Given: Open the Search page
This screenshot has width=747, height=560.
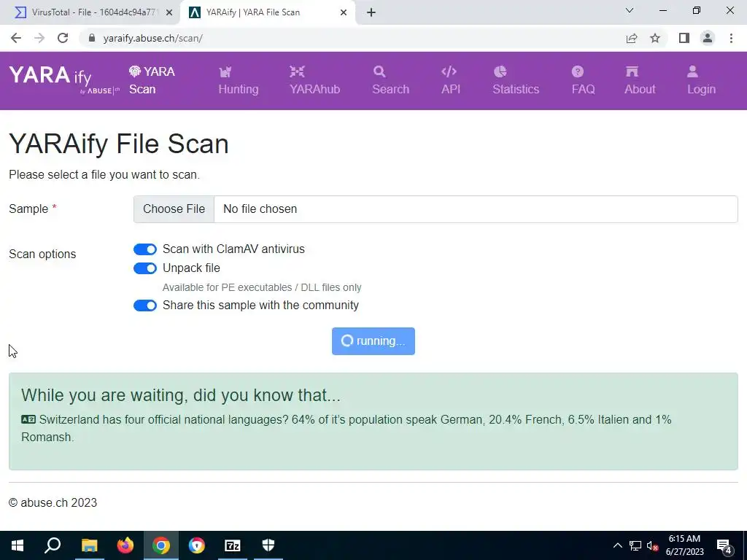Looking at the screenshot, I should click(390, 80).
